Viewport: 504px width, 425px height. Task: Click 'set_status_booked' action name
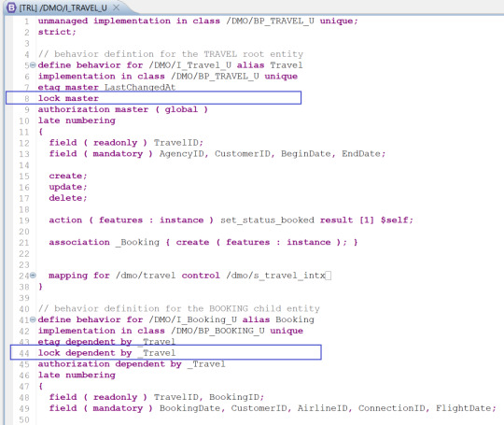tap(267, 220)
